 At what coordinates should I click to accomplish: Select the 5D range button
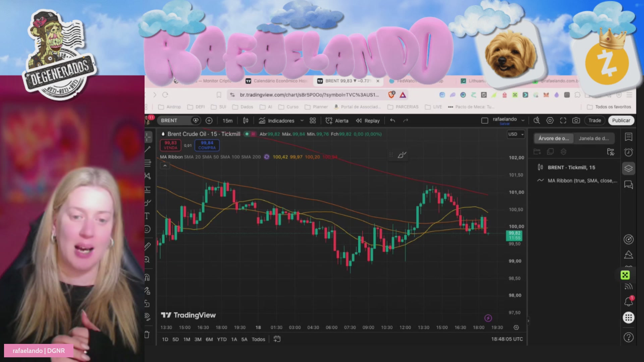[x=175, y=339]
